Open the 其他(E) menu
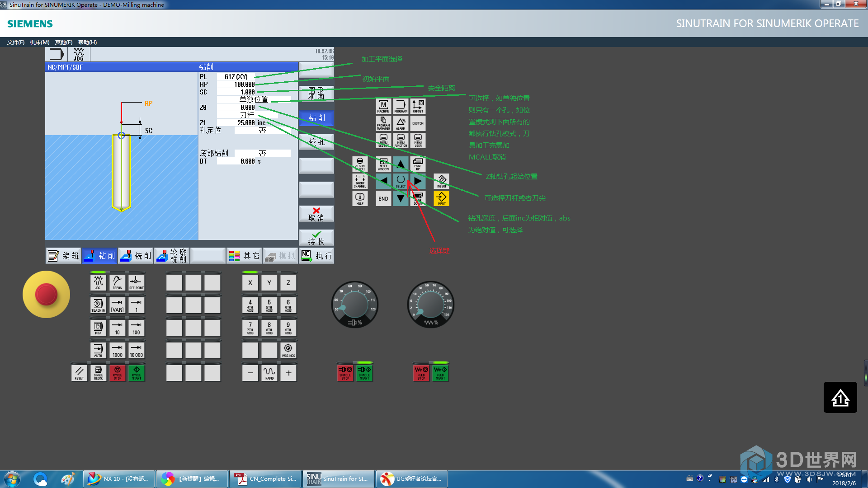 click(64, 42)
